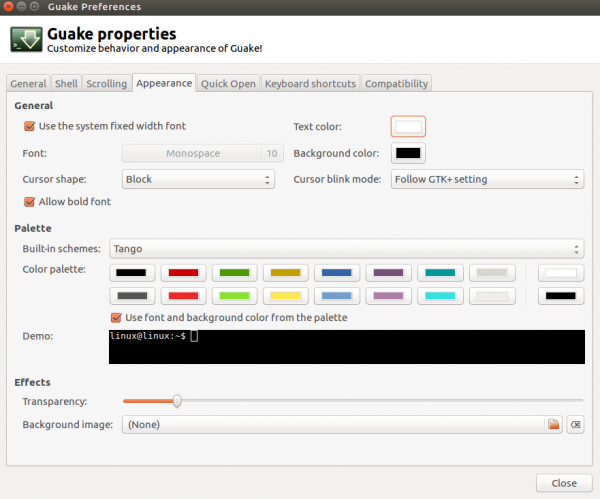Switch to the Shell tab
Screen dimensions: 600x499
pyautogui.click(x=66, y=83)
